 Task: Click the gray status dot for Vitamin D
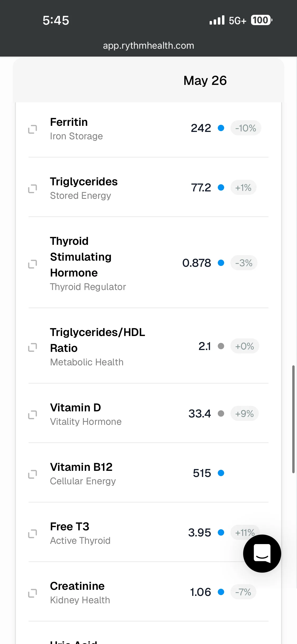coord(221,413)
